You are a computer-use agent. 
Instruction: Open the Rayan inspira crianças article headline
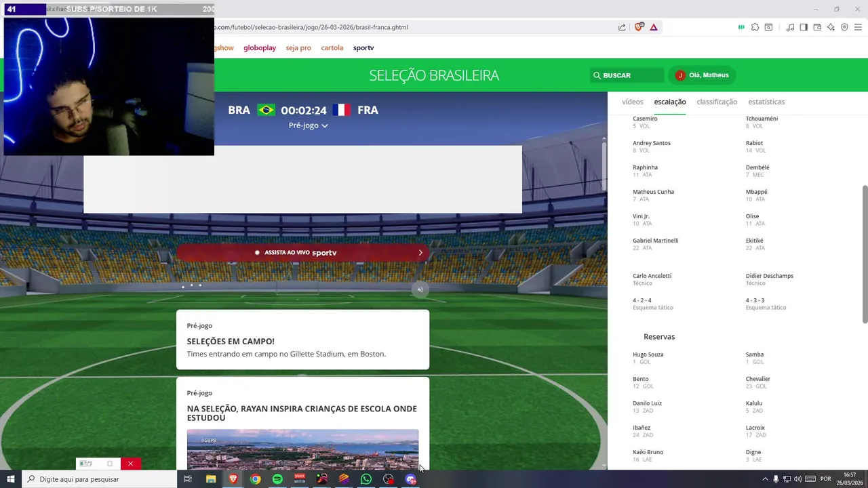(302, 413)
